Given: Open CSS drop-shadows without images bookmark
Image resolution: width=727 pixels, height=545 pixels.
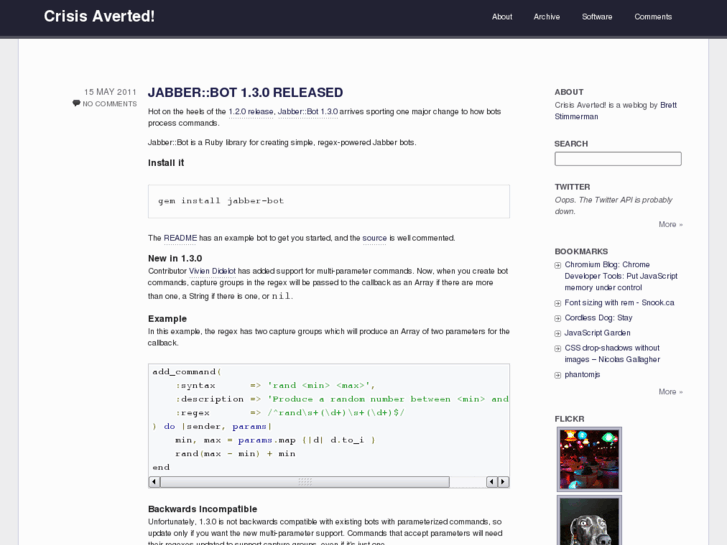Looking at the screenshot, I should 612,353.
